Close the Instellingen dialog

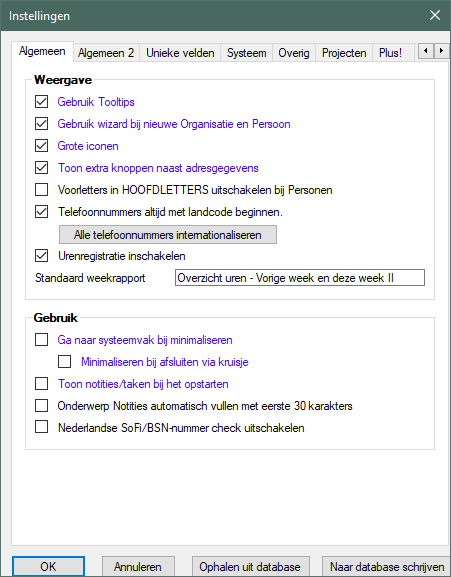tap(435, 15)
